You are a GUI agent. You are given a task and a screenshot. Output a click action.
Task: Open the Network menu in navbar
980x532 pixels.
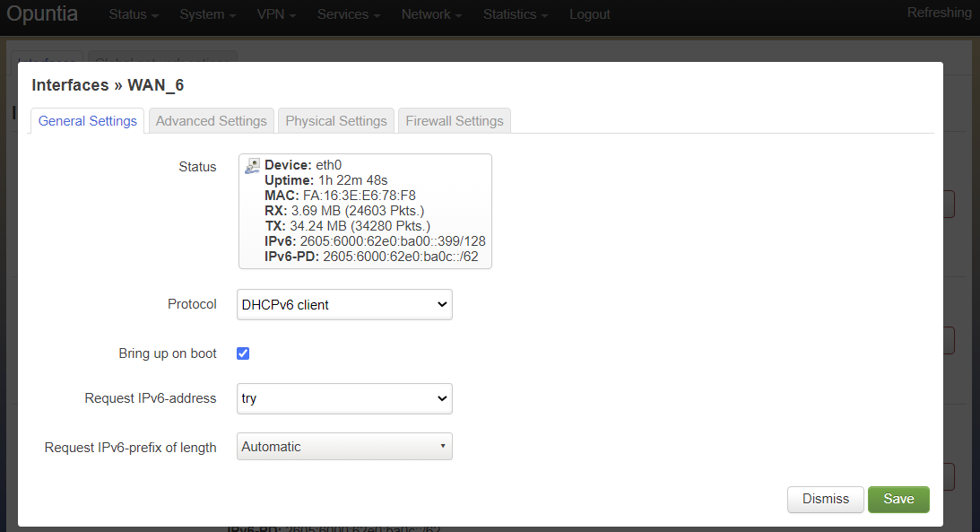pos(431,14)
